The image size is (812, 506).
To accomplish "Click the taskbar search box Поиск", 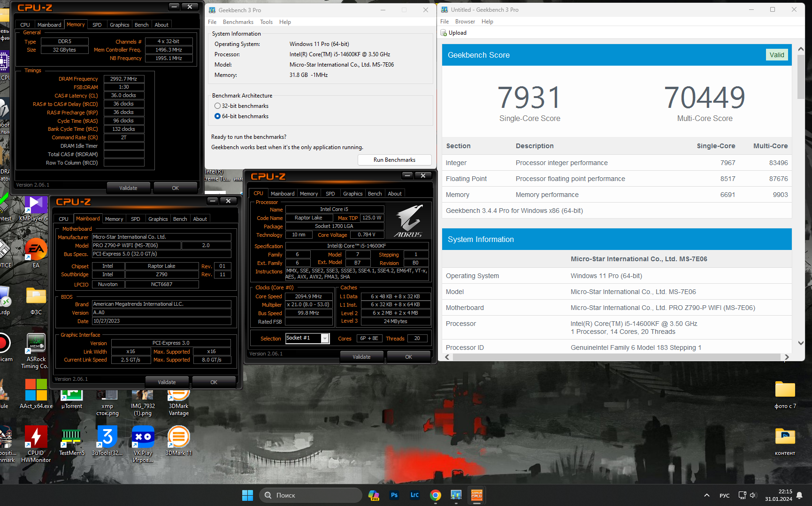I will (x=310, y=495).
